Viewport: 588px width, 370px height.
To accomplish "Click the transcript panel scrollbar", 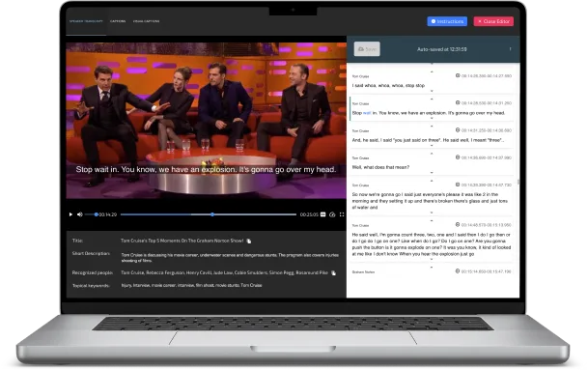I will (518, 182).
